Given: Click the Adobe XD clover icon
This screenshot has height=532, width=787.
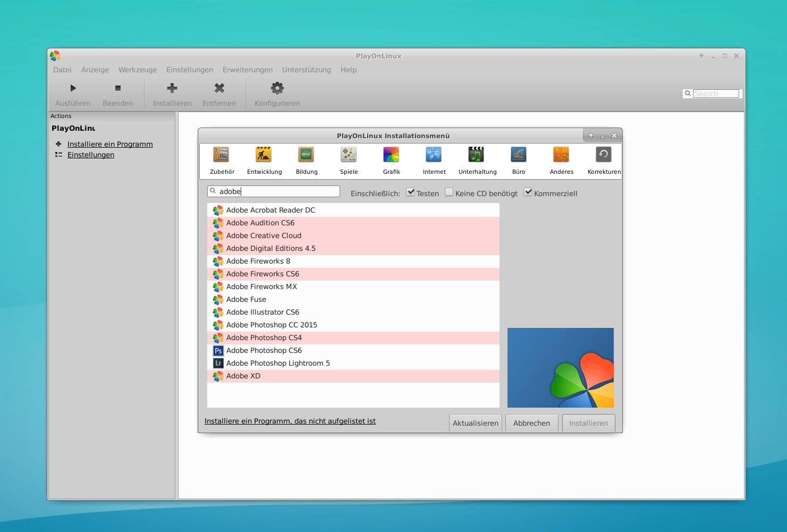Looking at the screenshot, I should pyautogui.click(x=218, y=376).
